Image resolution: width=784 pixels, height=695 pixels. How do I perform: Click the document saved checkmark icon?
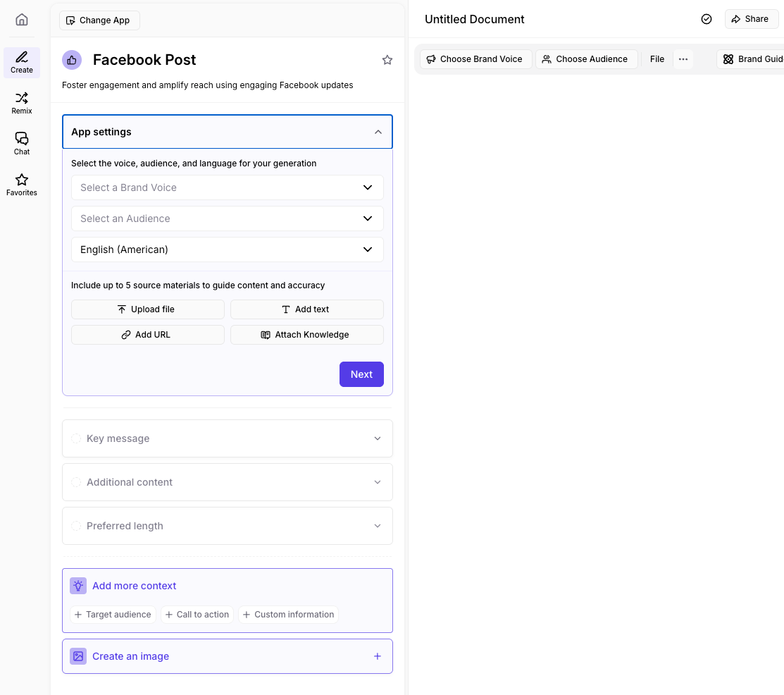point(707,19)
